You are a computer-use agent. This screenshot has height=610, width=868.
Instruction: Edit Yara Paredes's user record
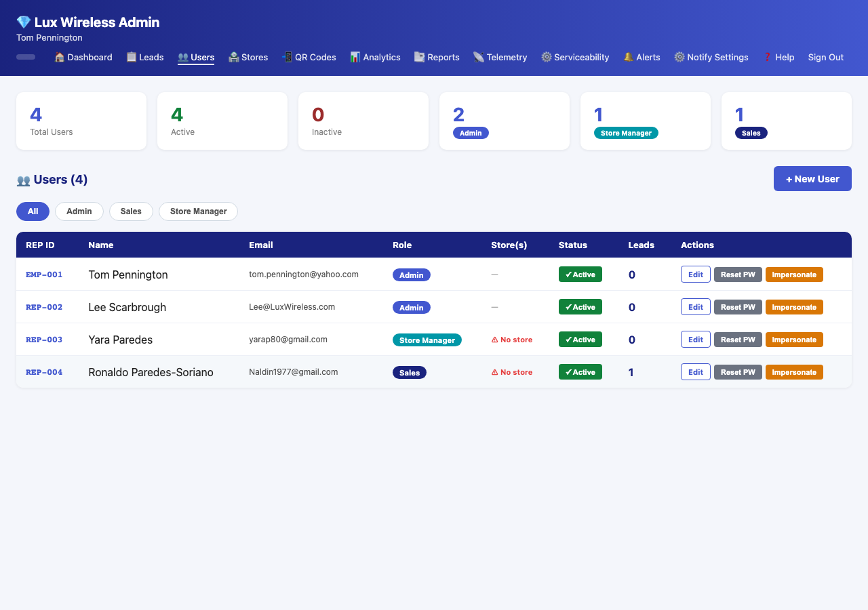(x=696, y=340)
